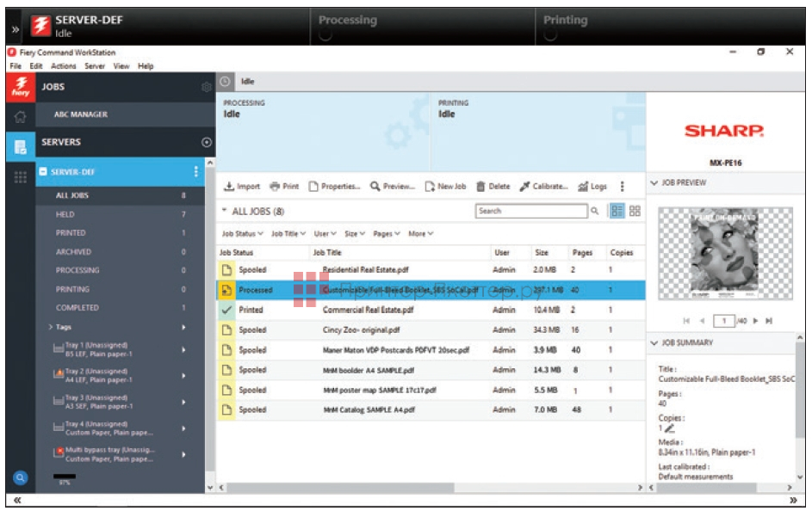Go to next page in job preview
This screenshot has height=511, width=812.
click(x=756, y=321)
